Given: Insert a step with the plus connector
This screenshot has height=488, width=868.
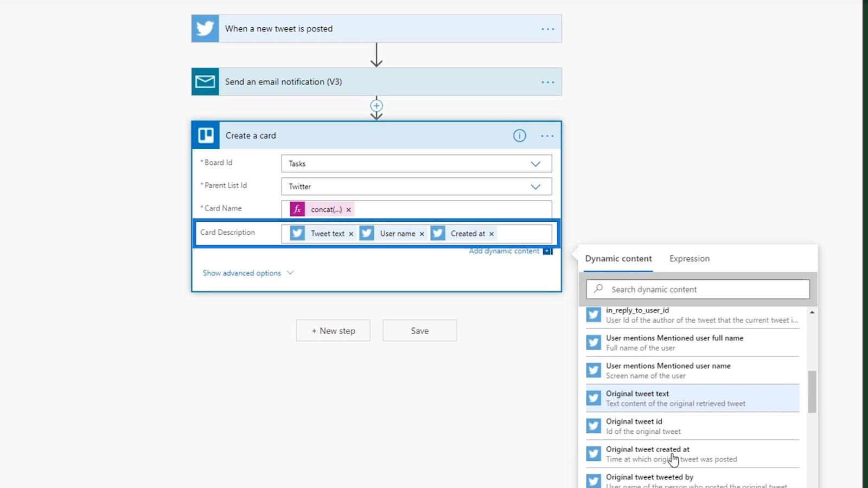Looking at the screenshot, I should tap(376, 106).
